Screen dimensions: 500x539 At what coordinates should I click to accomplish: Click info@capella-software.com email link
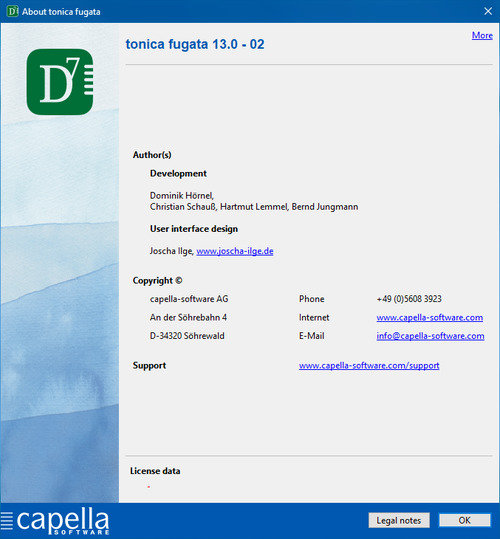pos(430,336)
